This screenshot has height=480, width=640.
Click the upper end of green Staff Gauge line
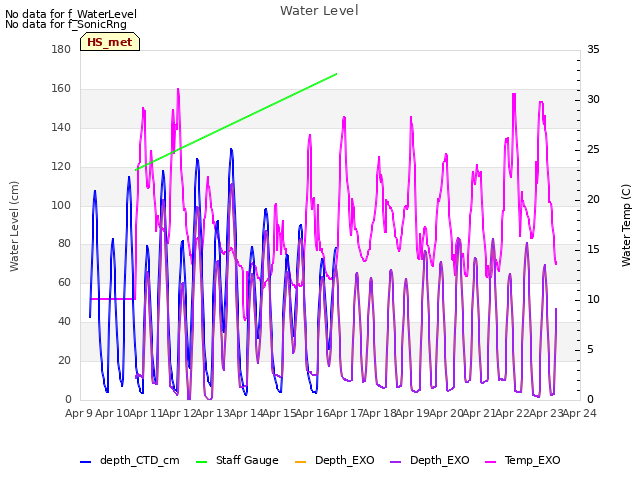coord(336,74)
